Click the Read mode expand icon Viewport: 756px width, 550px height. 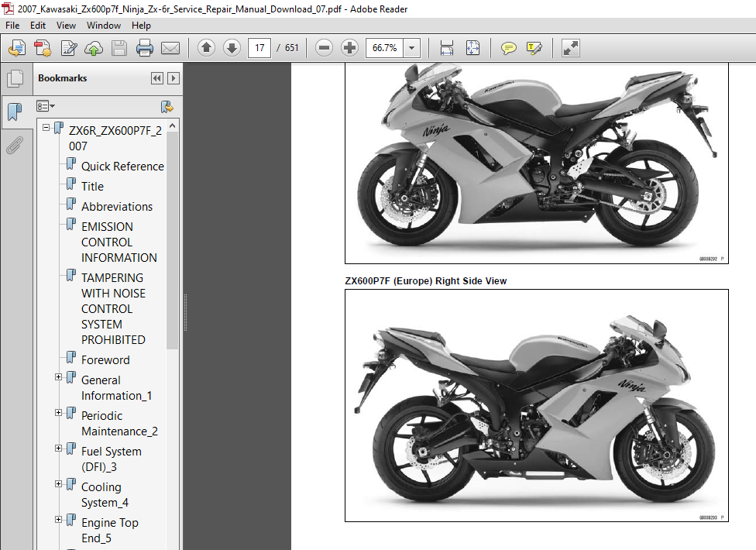tap(570, 48)
